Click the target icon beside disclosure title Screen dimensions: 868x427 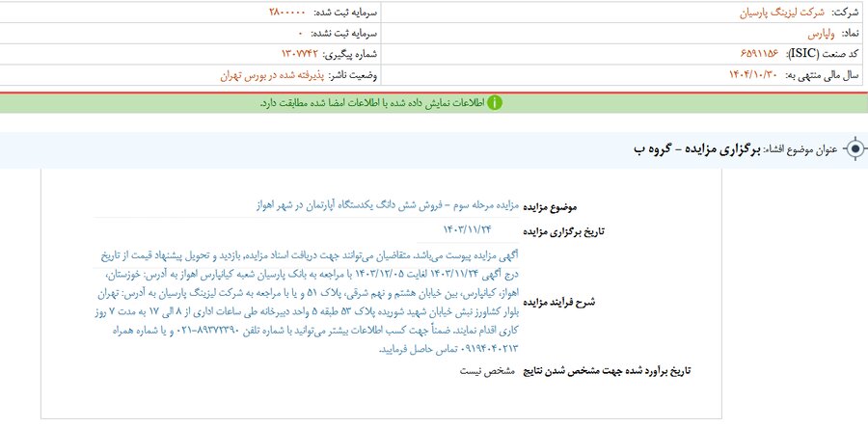(x=854, y=149)
